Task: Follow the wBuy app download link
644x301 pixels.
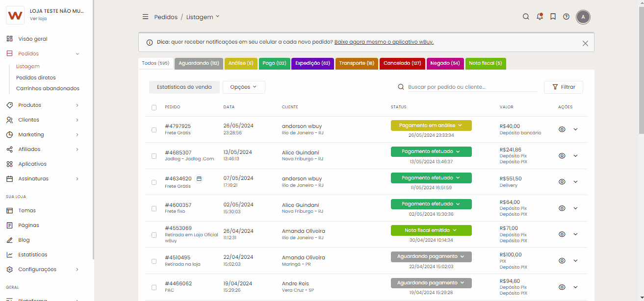Action: pyautogui.click(x=384, y=42)
